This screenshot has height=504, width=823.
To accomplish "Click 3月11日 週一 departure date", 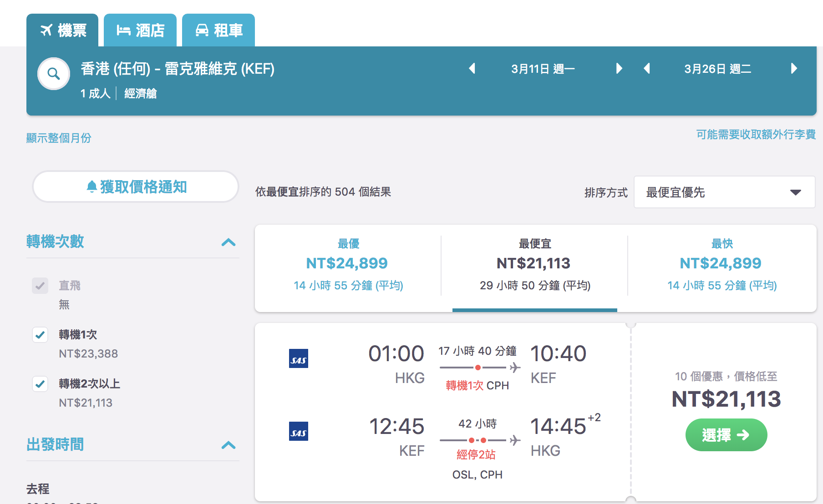I will [543, 69].
